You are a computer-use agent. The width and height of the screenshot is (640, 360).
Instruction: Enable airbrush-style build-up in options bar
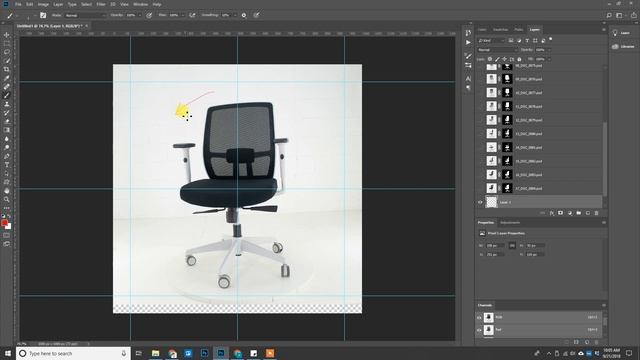(x=192, y=15)
